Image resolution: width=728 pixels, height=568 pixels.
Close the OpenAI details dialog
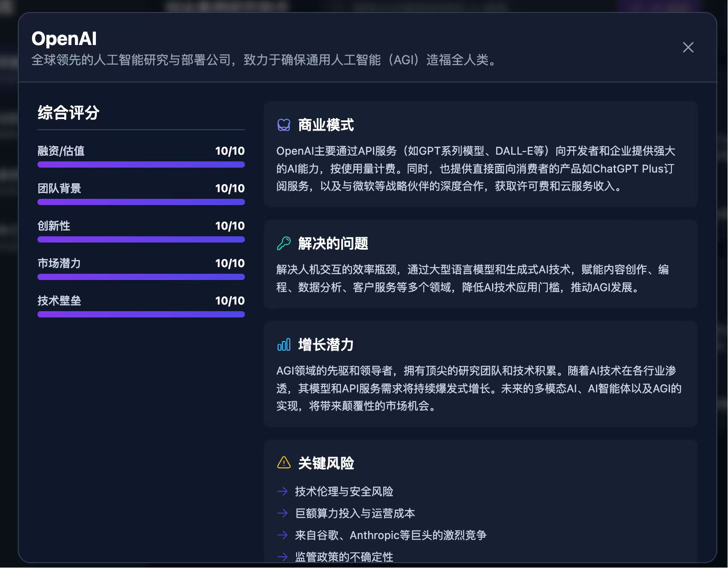pos(688,47)
